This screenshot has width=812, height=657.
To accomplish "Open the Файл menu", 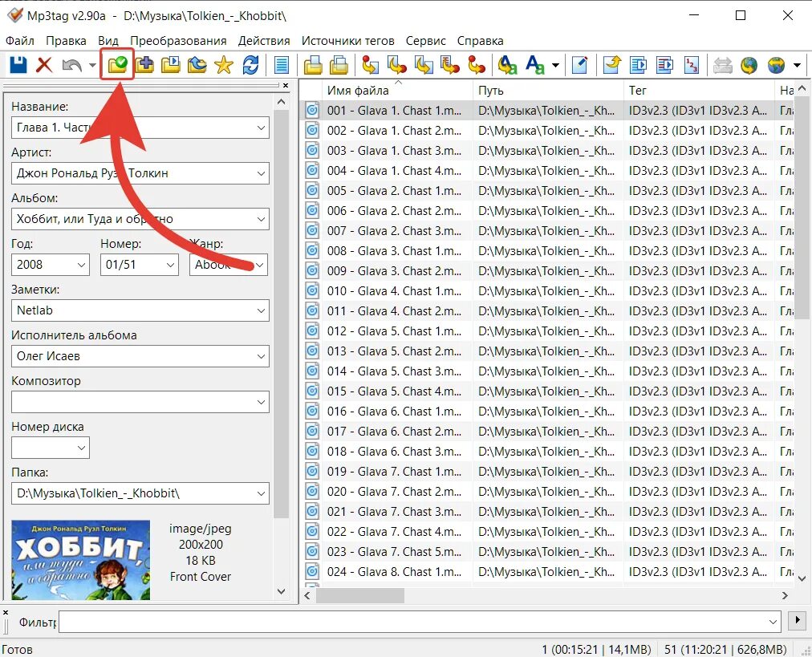I will [x=20, y=40].
